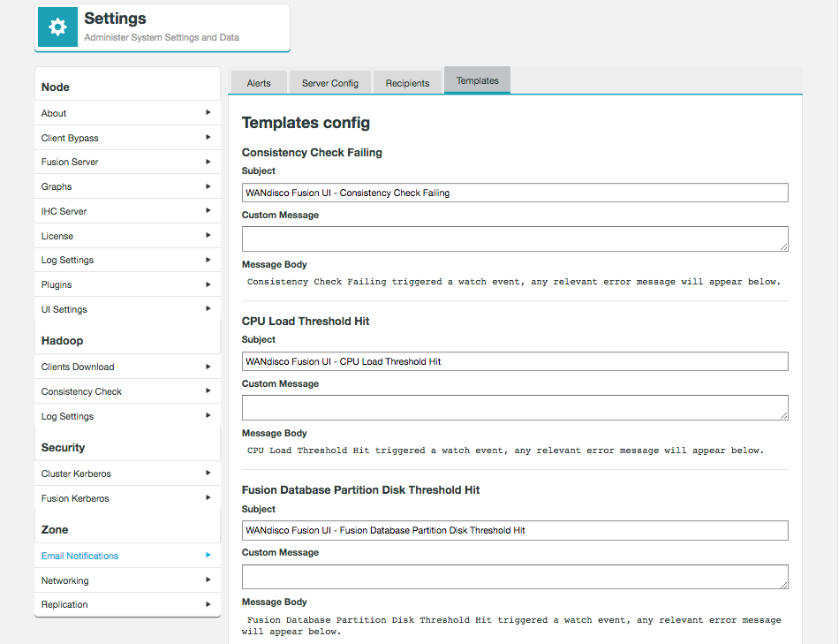Click the Hadoop section heading

[x=62, y=340]
